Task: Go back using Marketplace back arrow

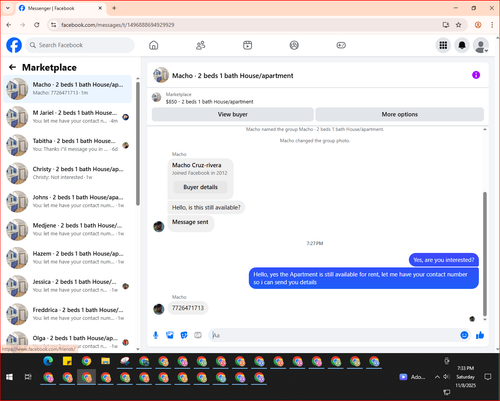Action: 12,67
